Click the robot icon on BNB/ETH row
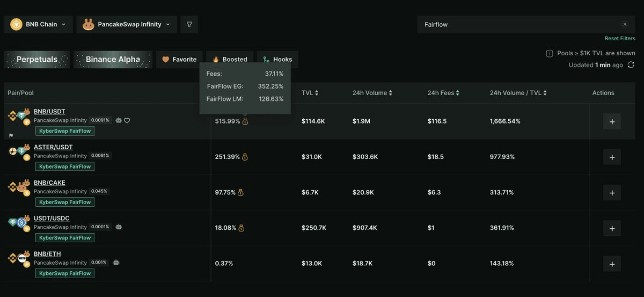The image size is (644, 297). pyautogui.click(x=116, y=263)
